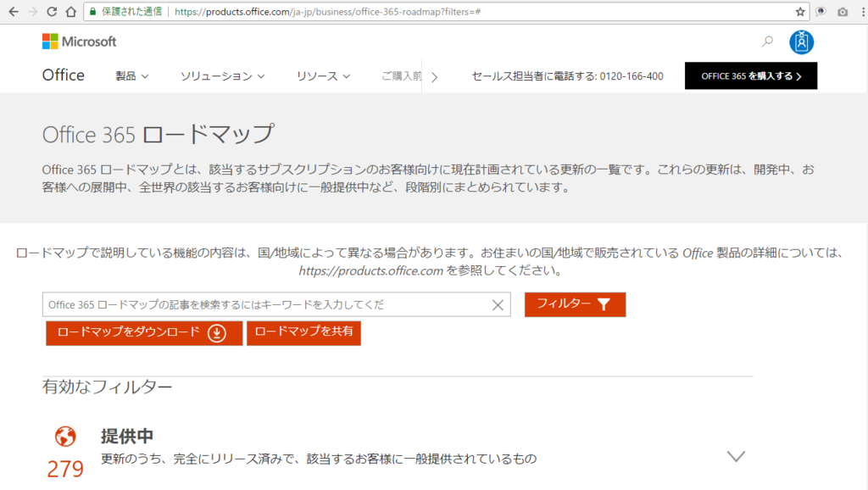Screen dimensions: 868x490
Task: Click ロードマップをダウンロード button
Action: click(x=144, y=333)
